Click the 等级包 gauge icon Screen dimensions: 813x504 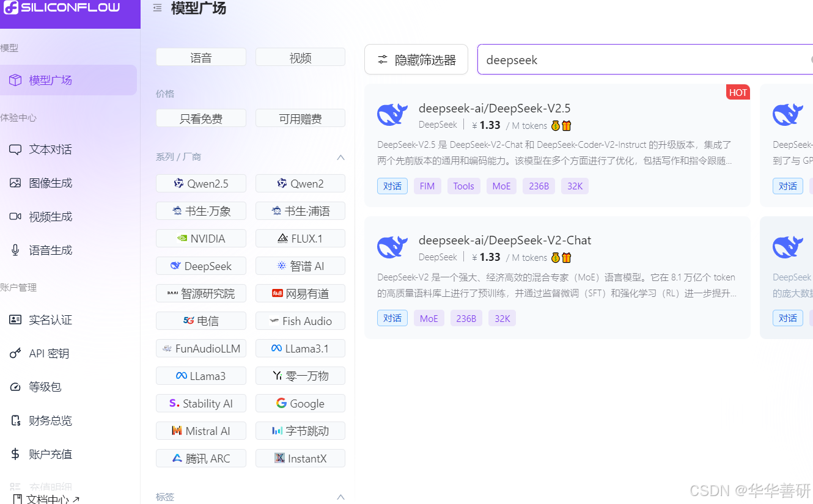pyautogui.click(x=16, y=387)
